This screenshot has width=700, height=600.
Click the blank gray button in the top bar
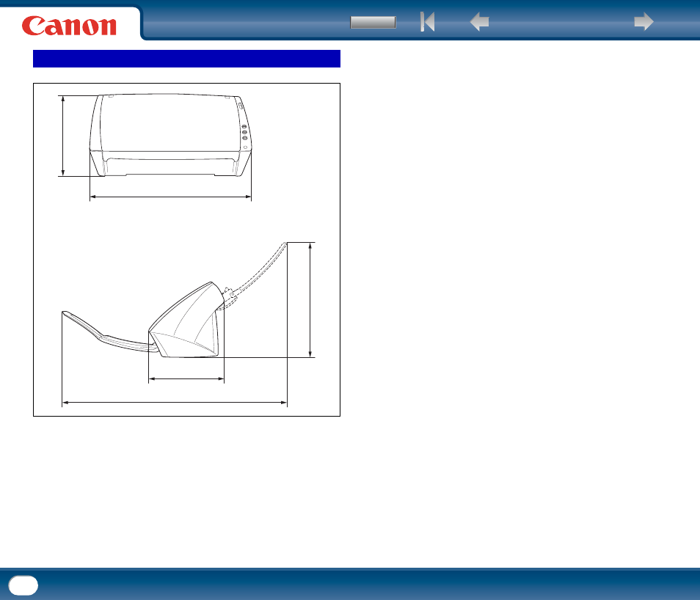tap(373, 22)
